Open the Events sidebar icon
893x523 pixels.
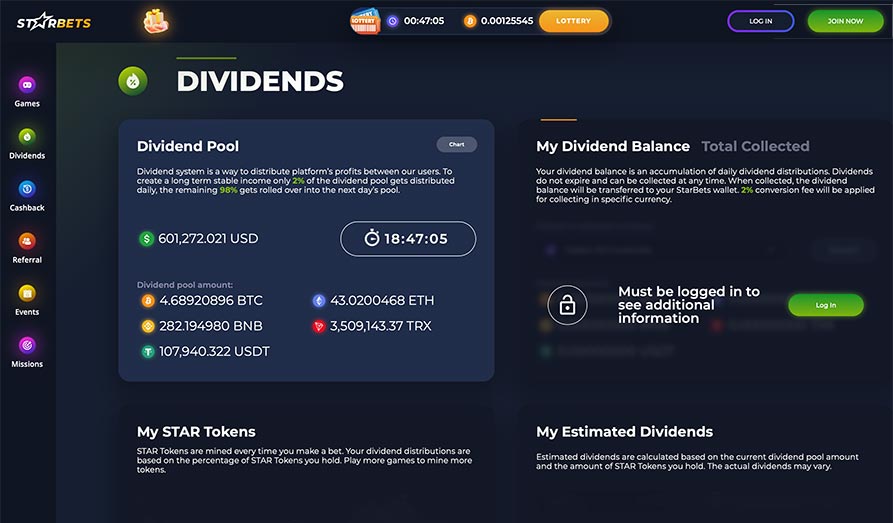tap(27, 293)
